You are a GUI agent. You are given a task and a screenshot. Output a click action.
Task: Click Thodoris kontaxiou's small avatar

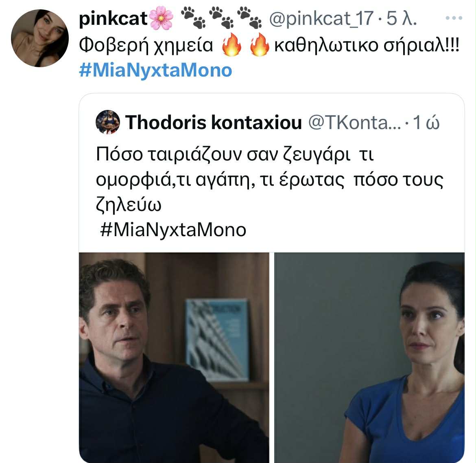(108, 122)
